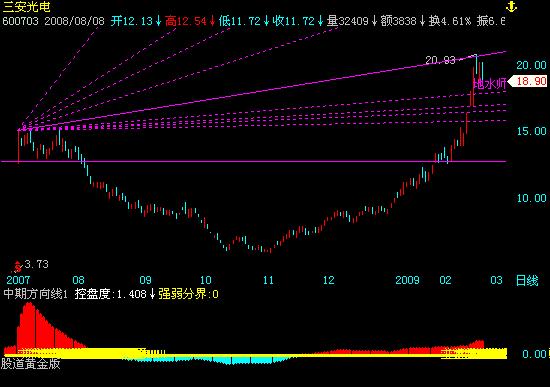Viewport: 550px width, 387px height.
Task: Click the arrow after low price 11.72
Action: pyautogui.click(x=266, y=21)
